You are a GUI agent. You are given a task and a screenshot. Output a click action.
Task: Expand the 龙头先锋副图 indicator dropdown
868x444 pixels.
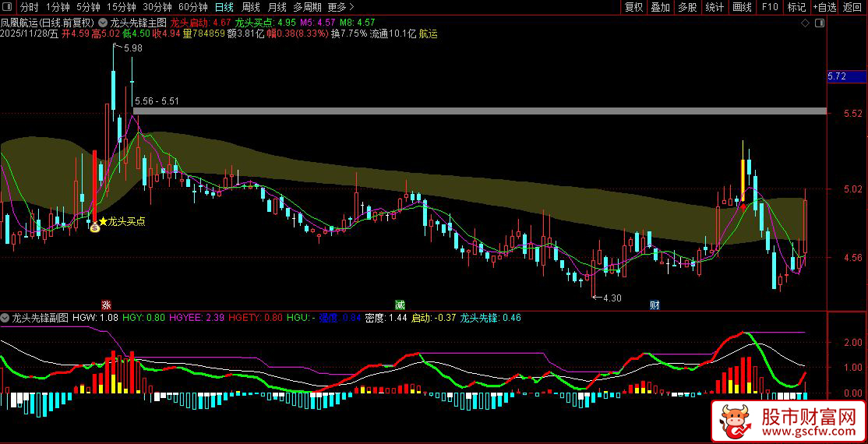click(x=5, y=318)
